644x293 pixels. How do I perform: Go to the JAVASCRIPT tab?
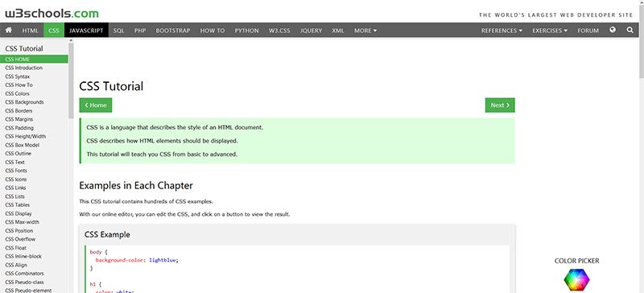[86, 31]
